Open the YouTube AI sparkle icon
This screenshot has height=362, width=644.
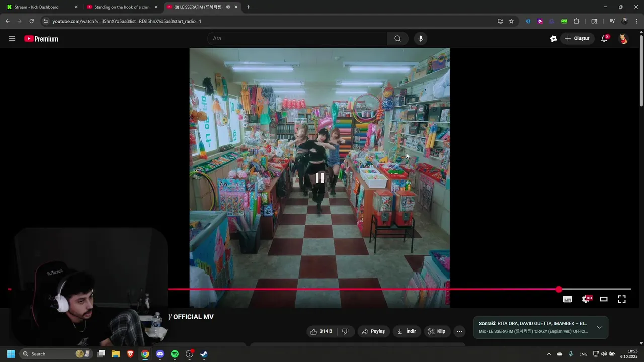pyautogui.click(x=554, y=39)
